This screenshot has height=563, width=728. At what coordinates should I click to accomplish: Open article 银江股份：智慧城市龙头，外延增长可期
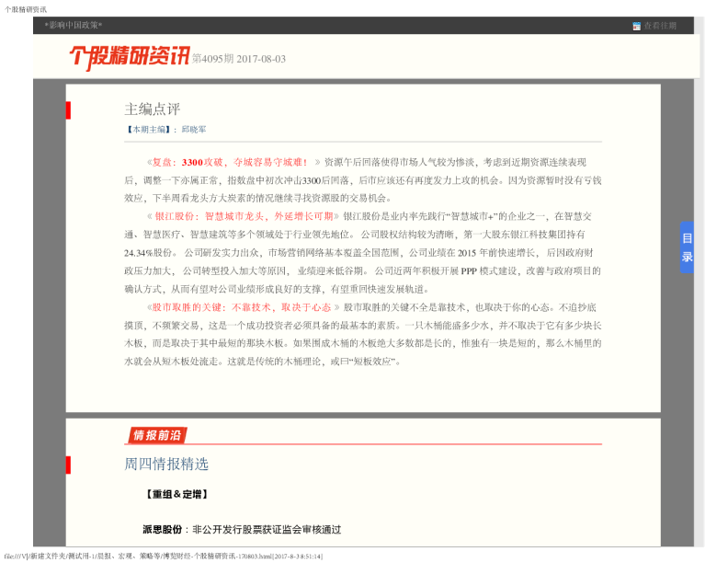click(x=244, y=216)
